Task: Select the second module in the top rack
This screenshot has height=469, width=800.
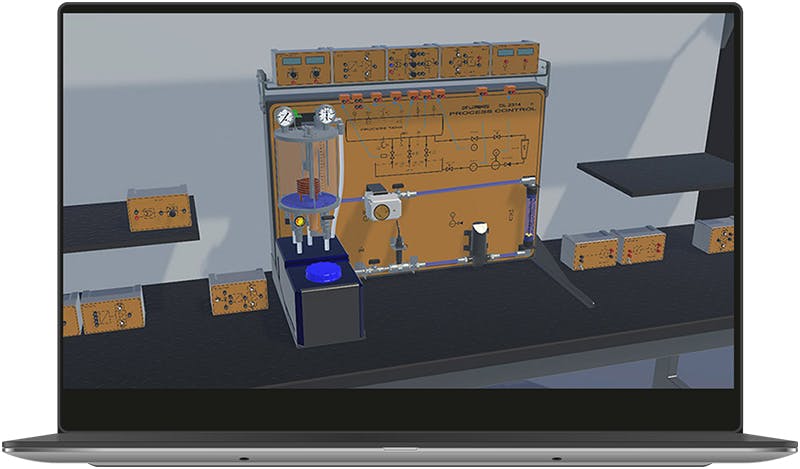Action: pyautogui.click(x=359, y=65)
